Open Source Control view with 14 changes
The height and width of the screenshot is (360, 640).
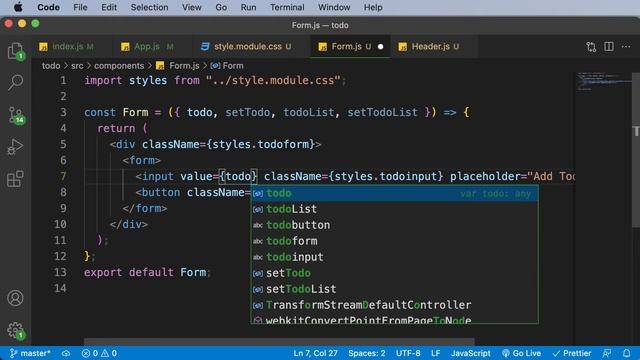pos(16,115)
